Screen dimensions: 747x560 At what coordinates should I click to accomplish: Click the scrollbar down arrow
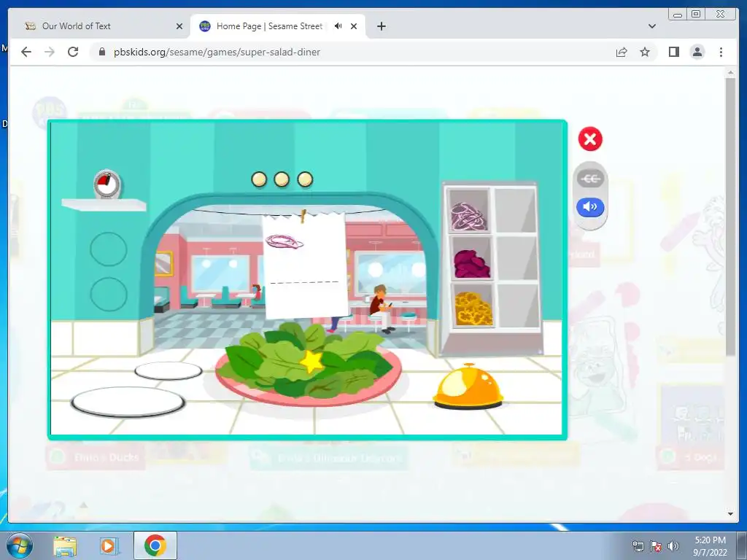730,514
